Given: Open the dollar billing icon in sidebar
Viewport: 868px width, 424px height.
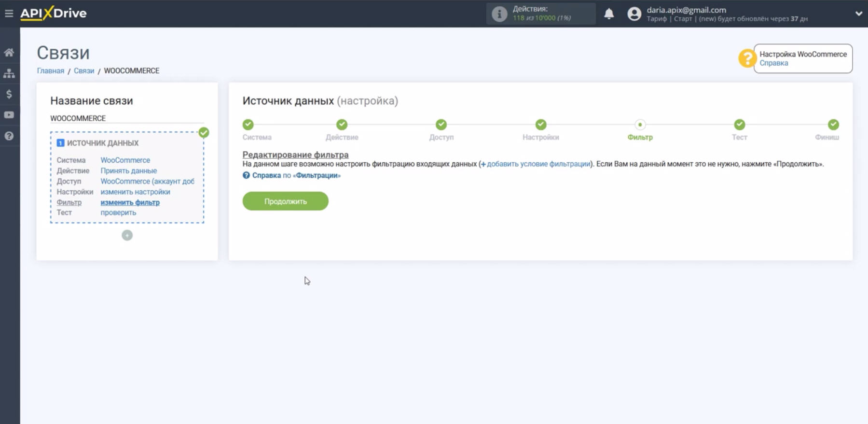Looking at the screenshot, I should click(9, 94).
